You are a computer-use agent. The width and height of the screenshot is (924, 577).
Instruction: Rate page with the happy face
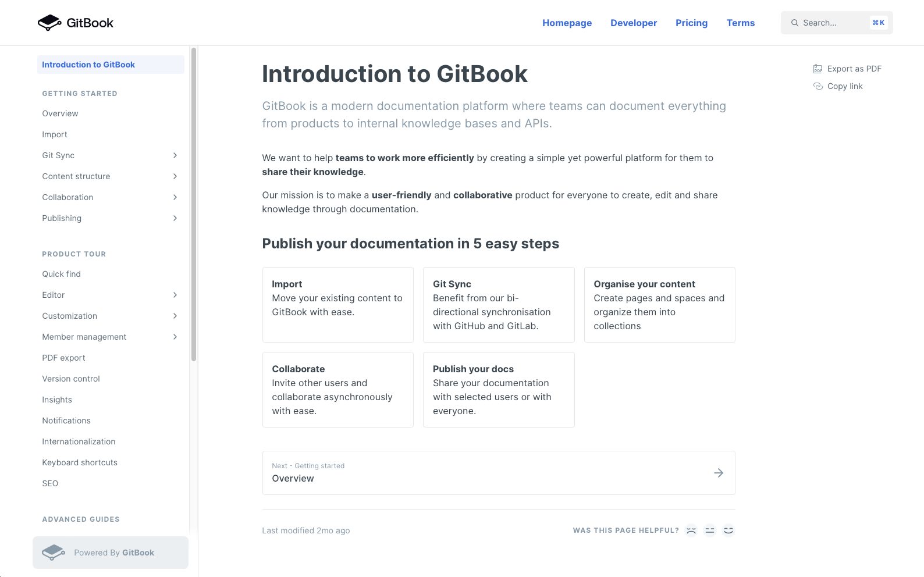point(728,530)
